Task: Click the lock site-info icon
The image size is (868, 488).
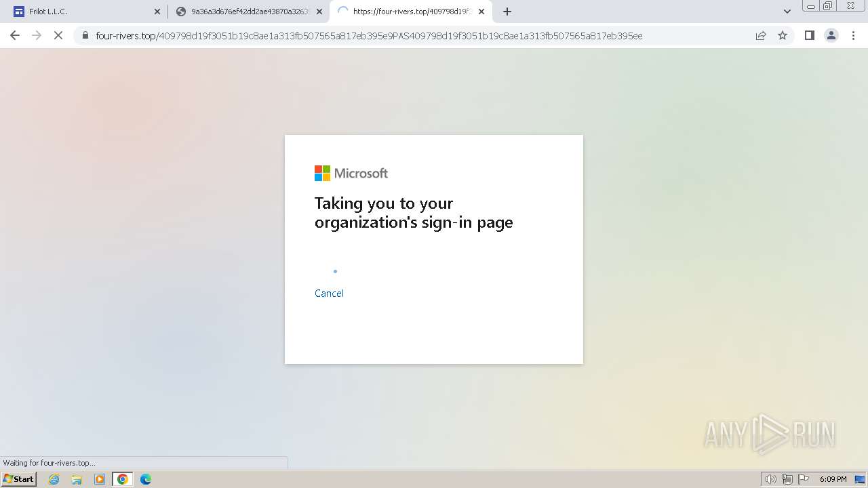Action: tap(85, 36)
